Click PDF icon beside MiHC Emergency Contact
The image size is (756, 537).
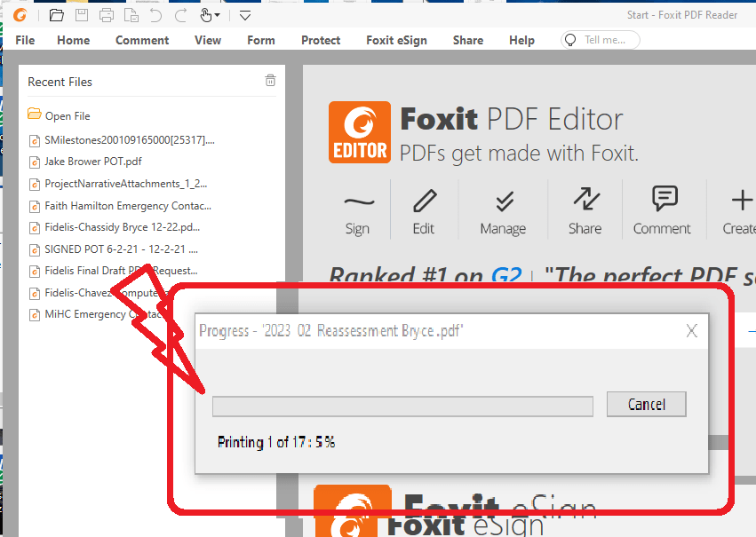(x=35, y=315)
